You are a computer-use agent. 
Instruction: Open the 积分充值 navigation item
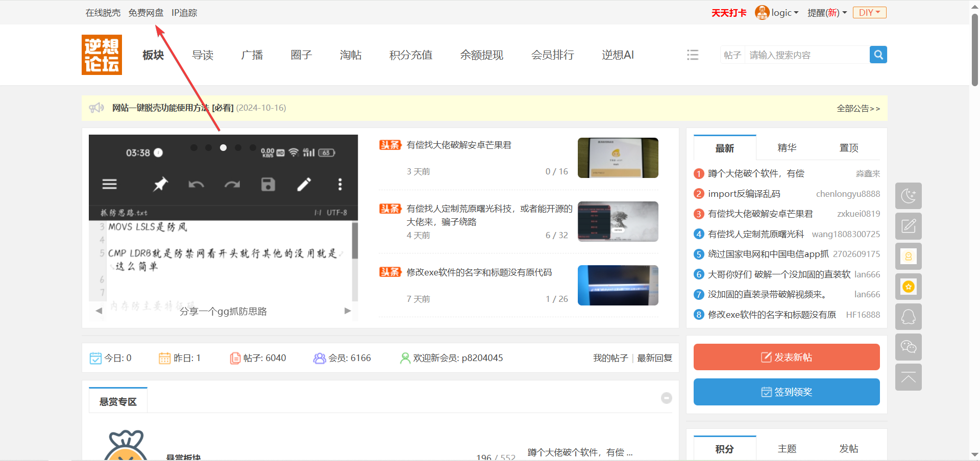click(411, 55)
